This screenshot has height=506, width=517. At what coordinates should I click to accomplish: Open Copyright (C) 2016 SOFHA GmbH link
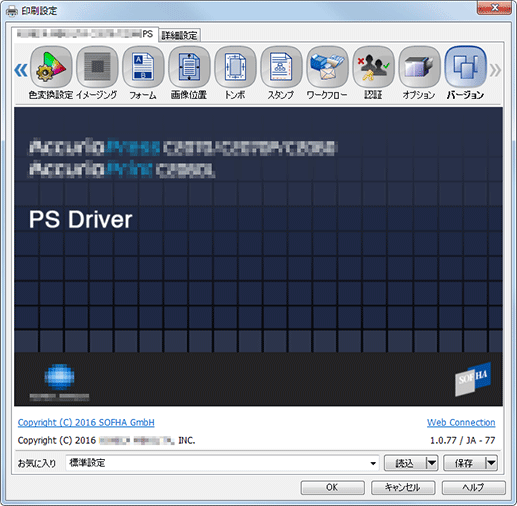coord(86,422)
